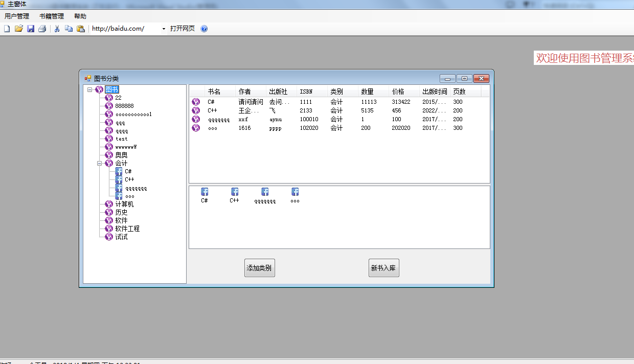
Task: Click the 新书入库 button
Action: click(384, 268)
